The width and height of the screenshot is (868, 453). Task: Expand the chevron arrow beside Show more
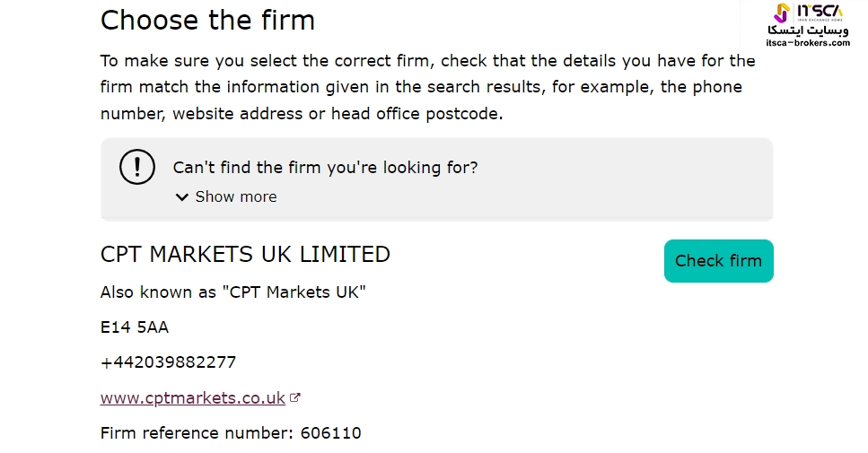pyautogui.click(x=182, y=197)
